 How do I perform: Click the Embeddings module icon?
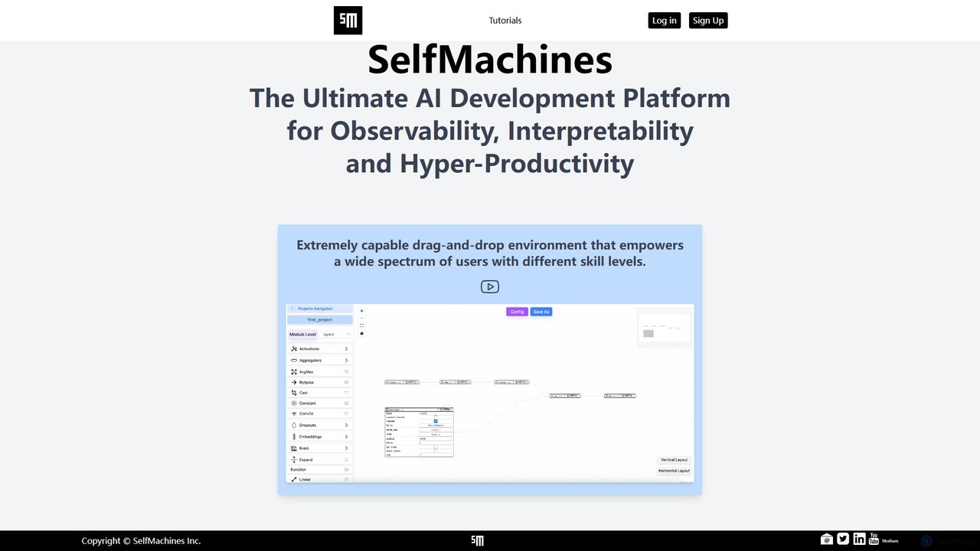[294, 437]
